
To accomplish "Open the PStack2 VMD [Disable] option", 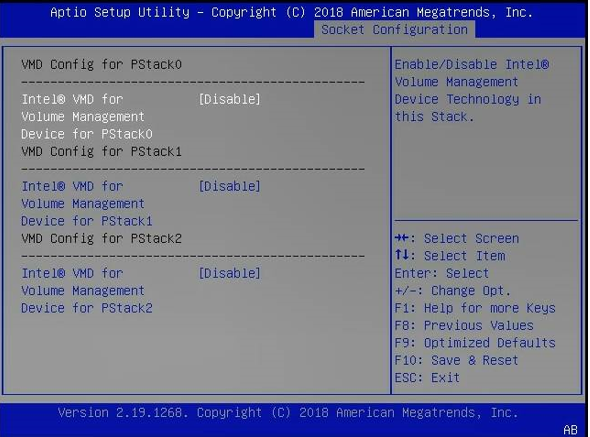I will [x=229, y=273].
